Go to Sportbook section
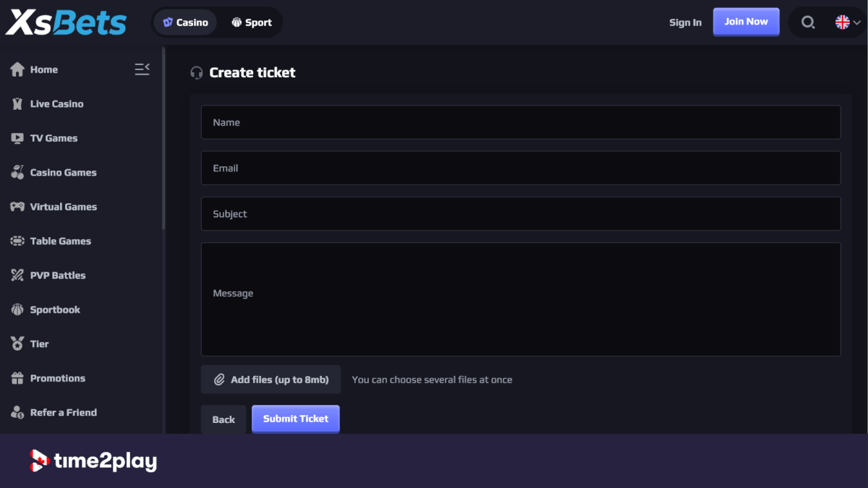The width and height of the screenshot is (868, 488). 55,309
